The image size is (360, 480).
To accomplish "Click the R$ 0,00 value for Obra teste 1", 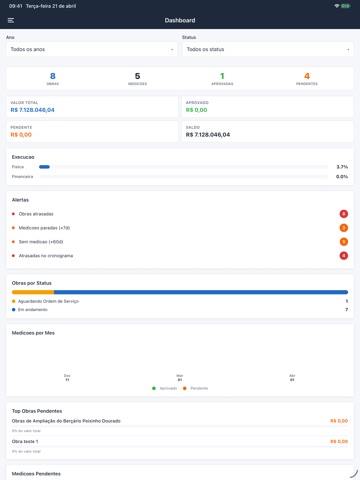I will (x=339, y=441).
